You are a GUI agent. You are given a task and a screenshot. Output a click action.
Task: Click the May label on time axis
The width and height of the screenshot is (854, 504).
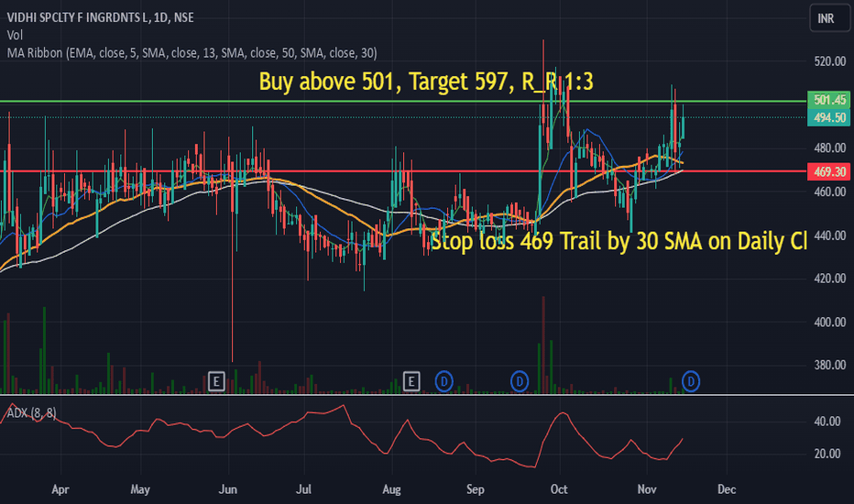click(140, 489)
